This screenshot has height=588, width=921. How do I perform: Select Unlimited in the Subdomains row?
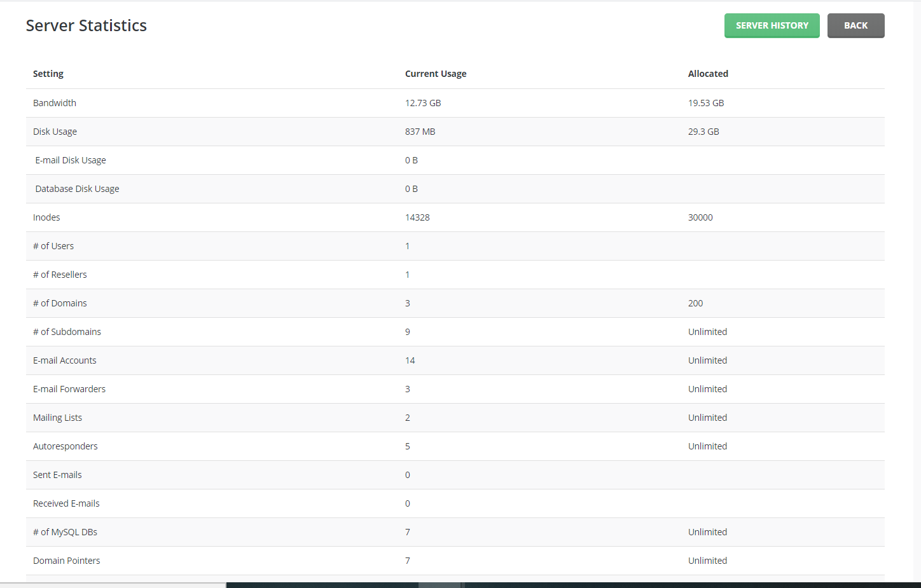click(x=707, y=332)
